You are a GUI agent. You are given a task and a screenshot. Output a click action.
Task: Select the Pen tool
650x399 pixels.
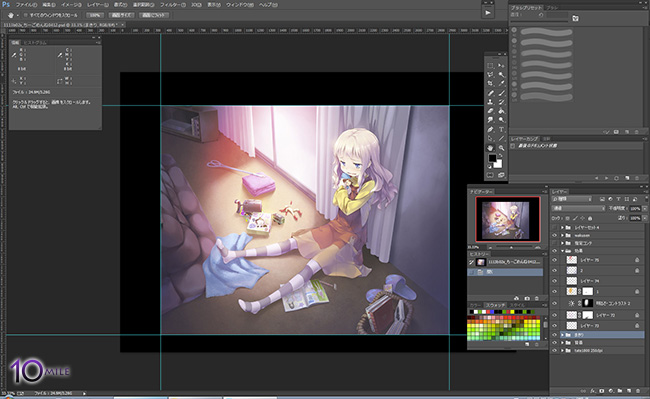click(x=490, y=129)
